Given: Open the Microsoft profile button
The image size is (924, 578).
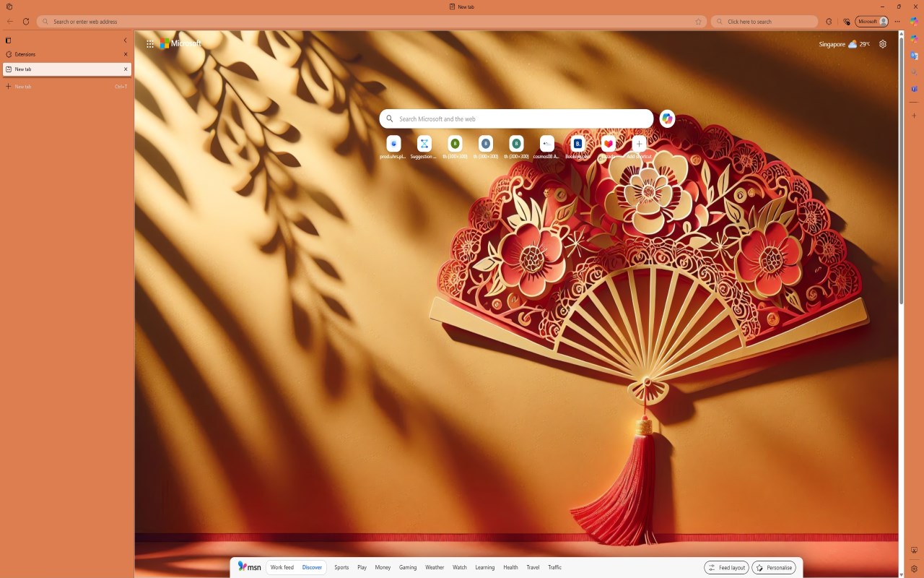Looking at the screenshot, I should (x=872, y=22).
